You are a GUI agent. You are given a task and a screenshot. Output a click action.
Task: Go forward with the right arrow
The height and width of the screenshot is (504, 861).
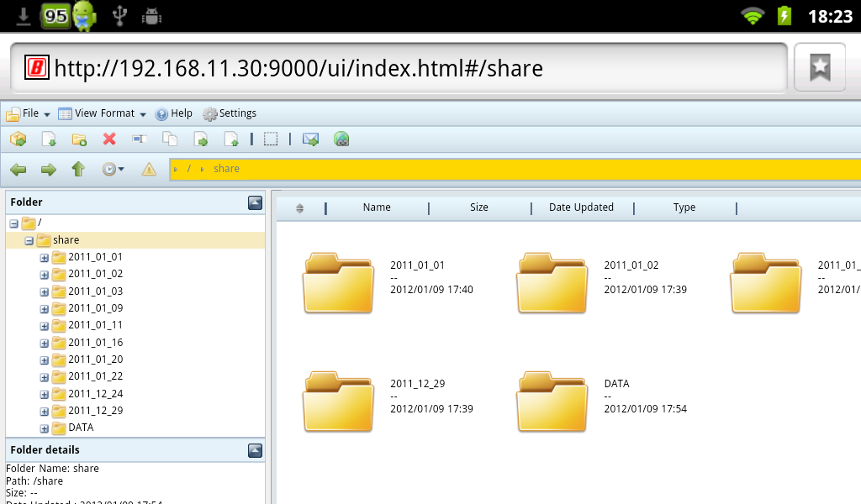(x=48, y=170)
